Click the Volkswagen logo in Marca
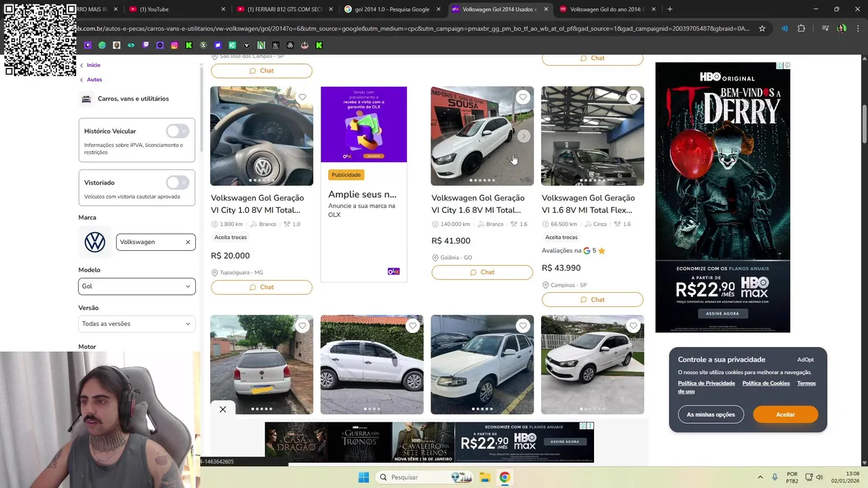868x488 pixels. coord(95,242)
